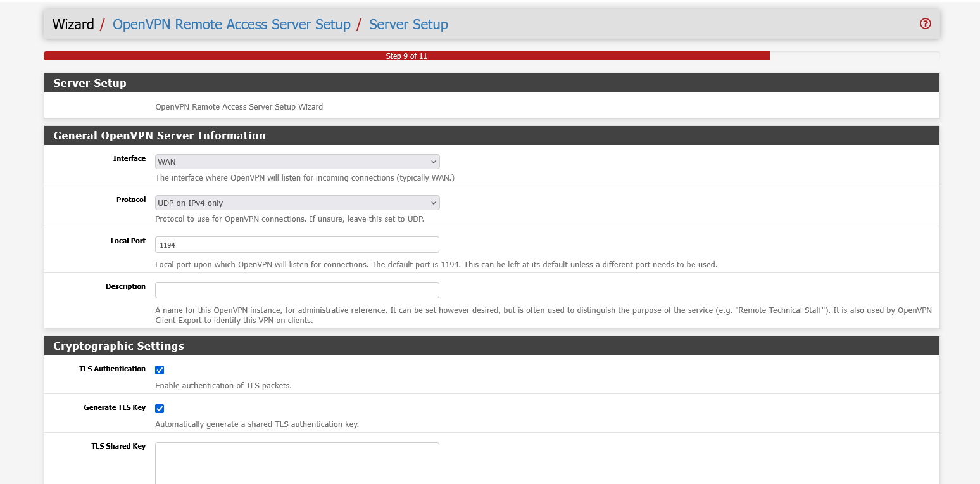The image size is (980, 484).
Task: Expand the Protocol selector chevron
Action: tap(433, 203)
